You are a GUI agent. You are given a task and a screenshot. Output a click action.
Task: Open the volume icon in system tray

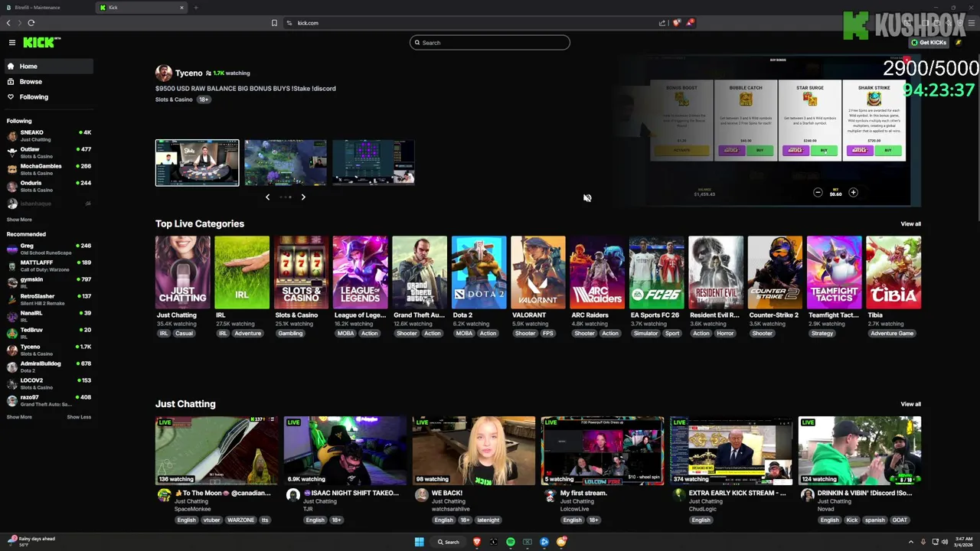[x=945, y=542]
